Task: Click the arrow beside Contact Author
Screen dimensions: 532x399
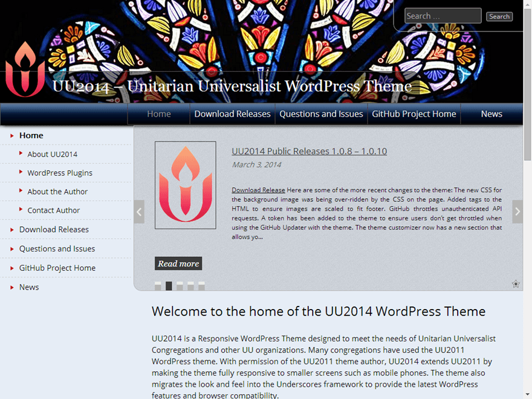Action: pyautogui.click(x=21, y=209)
